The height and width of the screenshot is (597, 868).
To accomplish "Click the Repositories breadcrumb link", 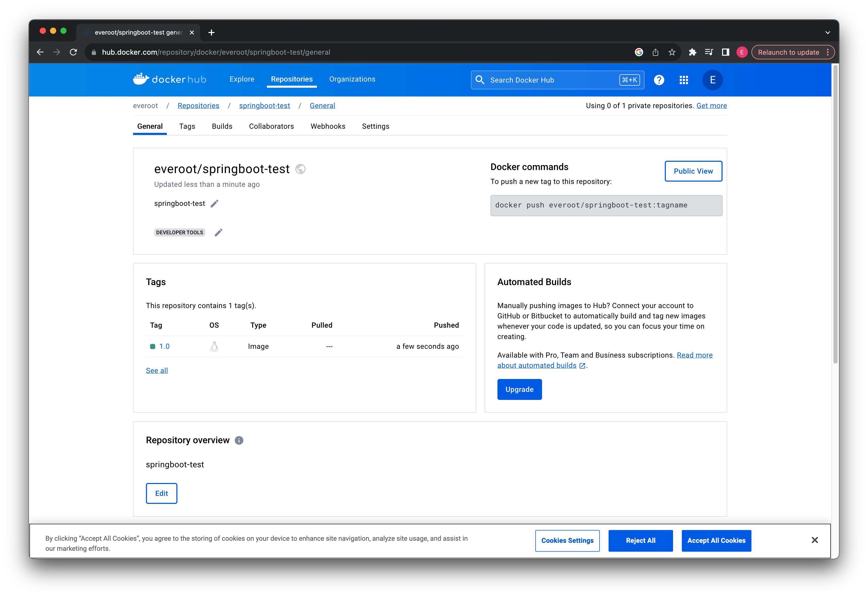I will 199,106.
